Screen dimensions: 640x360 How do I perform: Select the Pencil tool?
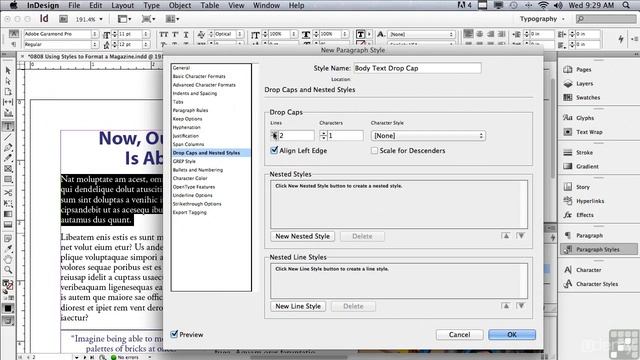(8, 158)
